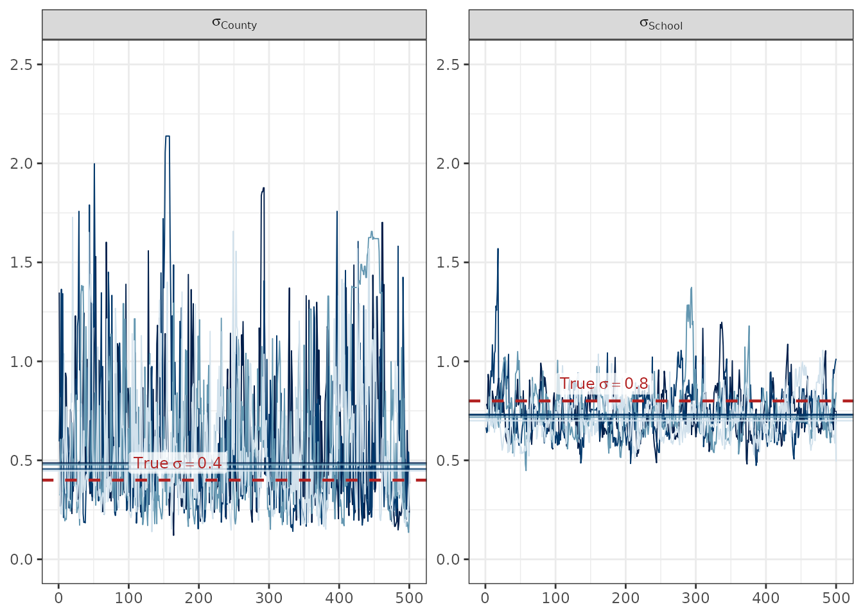Image resolution: width=863 pixels, height=616 pixels.
Task: Click the light-blue peak near 290 in School panel
Action: tap(691, 288)
